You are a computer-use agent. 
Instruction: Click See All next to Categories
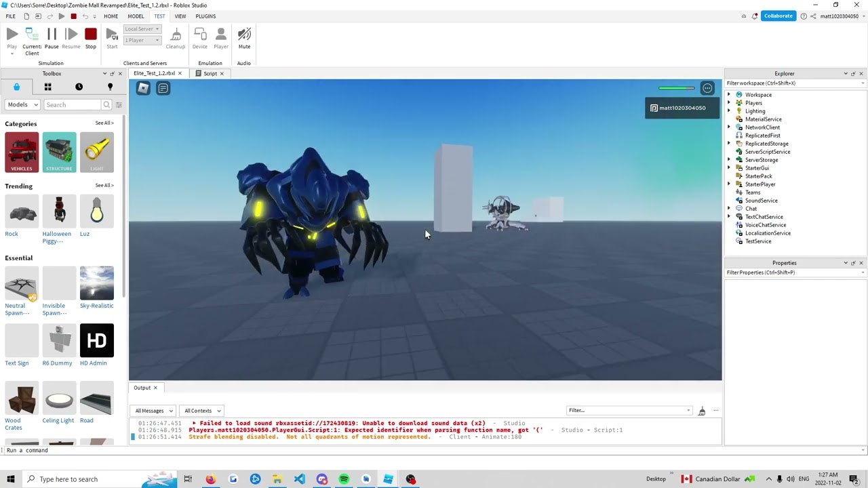point(104,123)
